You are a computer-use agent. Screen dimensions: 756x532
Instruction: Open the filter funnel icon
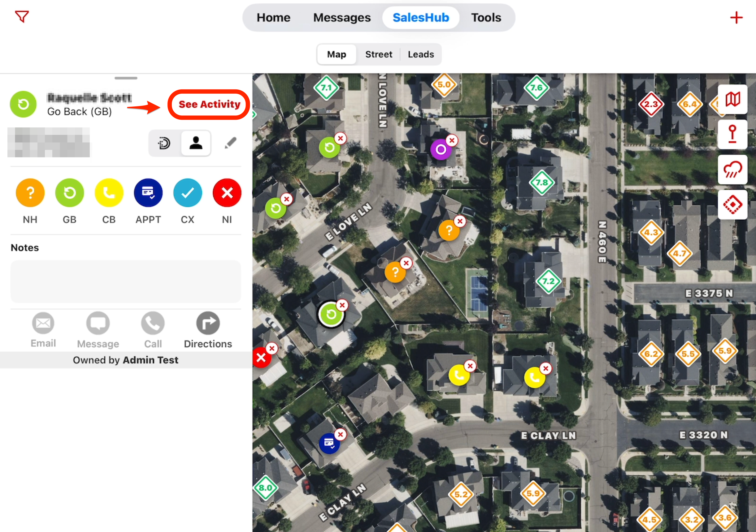tap(21, 16)
